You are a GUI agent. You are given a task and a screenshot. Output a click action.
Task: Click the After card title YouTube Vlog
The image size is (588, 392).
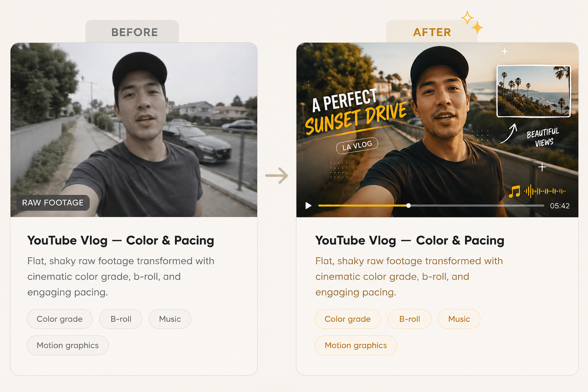[x=410, y=240]
